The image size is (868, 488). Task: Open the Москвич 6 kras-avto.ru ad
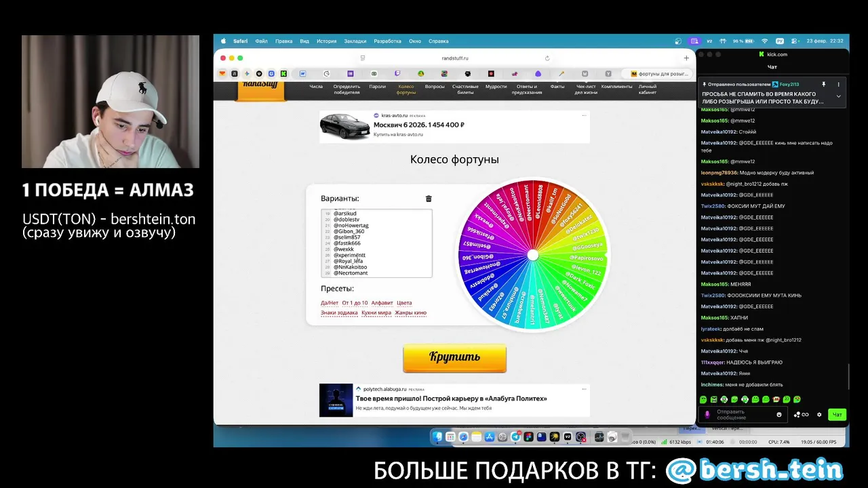454,127
